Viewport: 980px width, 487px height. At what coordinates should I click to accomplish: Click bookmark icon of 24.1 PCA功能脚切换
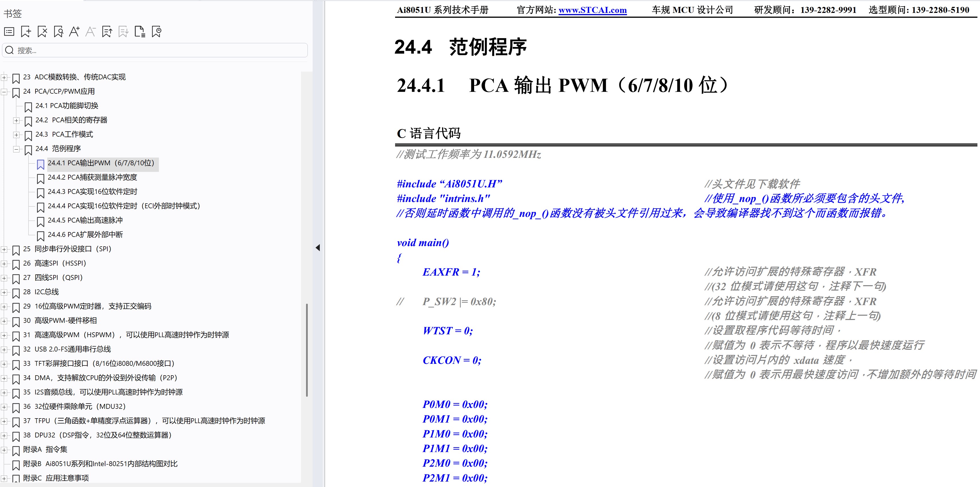point(28,107)
